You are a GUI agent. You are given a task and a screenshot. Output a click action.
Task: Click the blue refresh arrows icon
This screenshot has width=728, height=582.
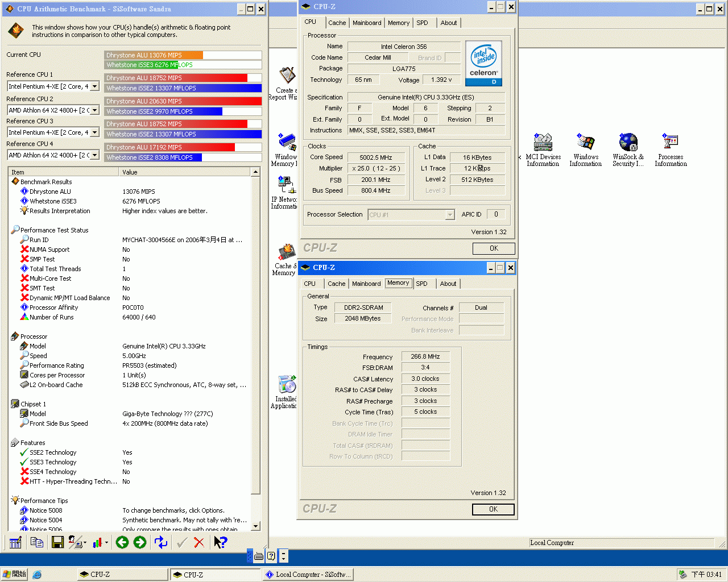[x=161, y=543]
